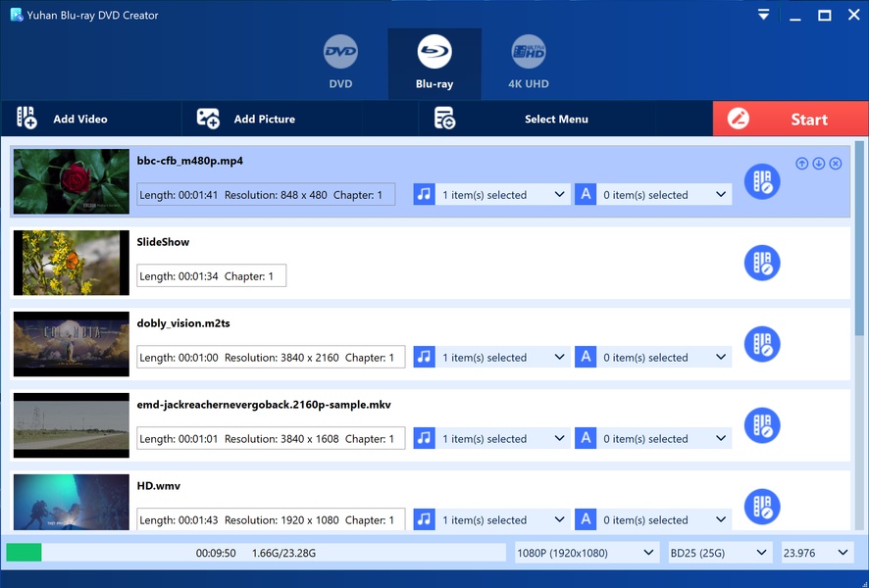Click the edit icon for dobly_vision.m2ts
Screen dimensions: 869x588
762,344
